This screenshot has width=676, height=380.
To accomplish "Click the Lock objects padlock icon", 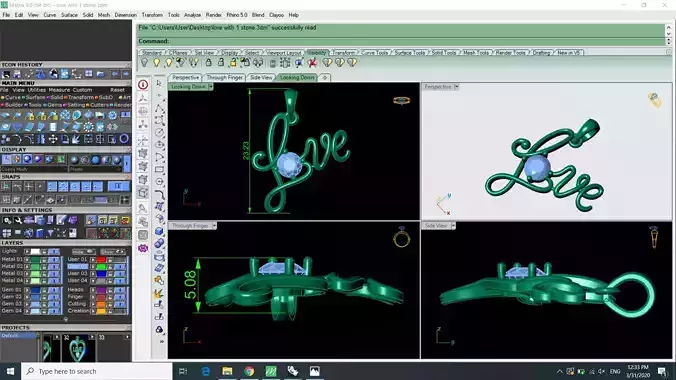I will (208, 63).
